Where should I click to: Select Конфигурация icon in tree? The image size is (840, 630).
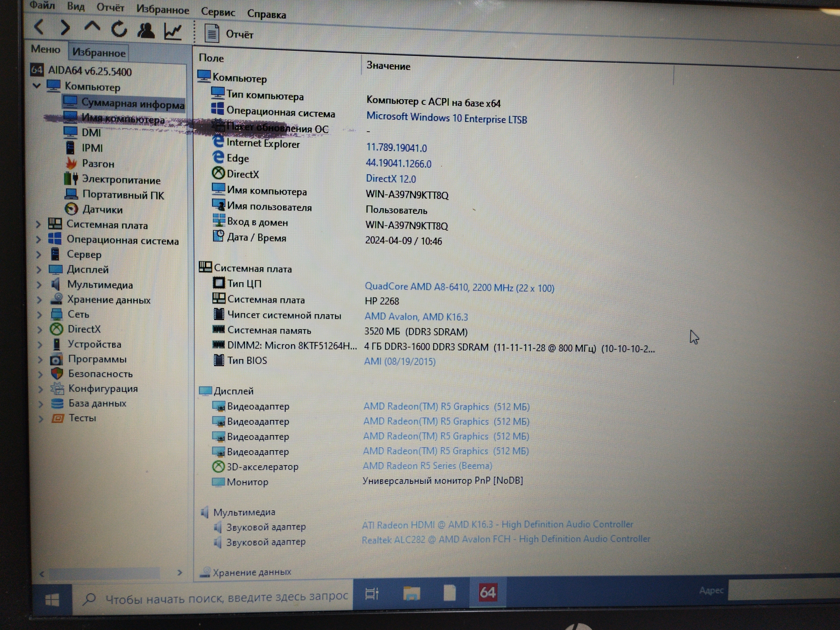tap(57, 388)
